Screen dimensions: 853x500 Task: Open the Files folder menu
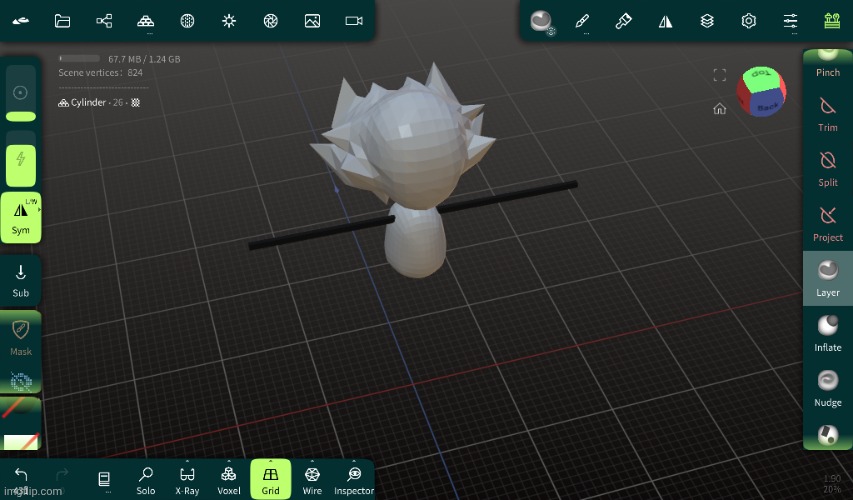click(63, 21)
